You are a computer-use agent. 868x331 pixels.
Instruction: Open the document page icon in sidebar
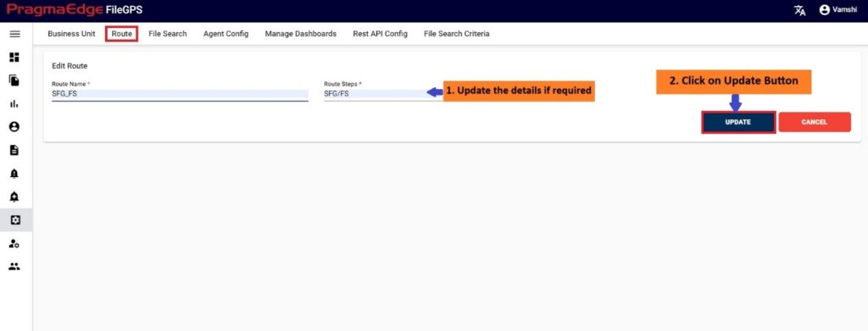point(15,150)
